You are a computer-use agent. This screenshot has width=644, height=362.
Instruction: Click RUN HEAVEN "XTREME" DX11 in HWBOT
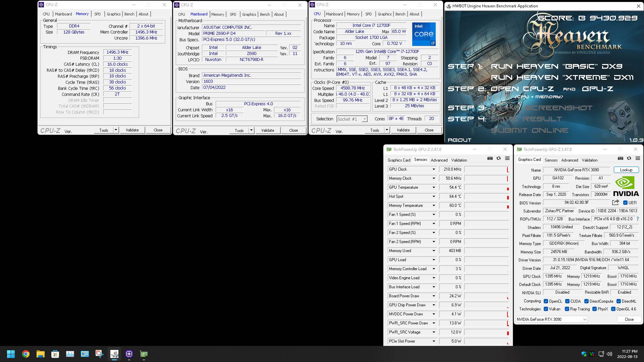(x=562, y=77)
